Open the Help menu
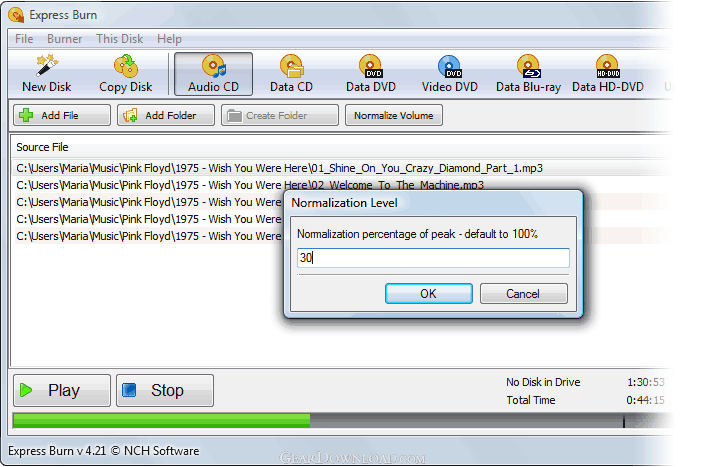The image size is (706, 467). (x=169, y=39)
